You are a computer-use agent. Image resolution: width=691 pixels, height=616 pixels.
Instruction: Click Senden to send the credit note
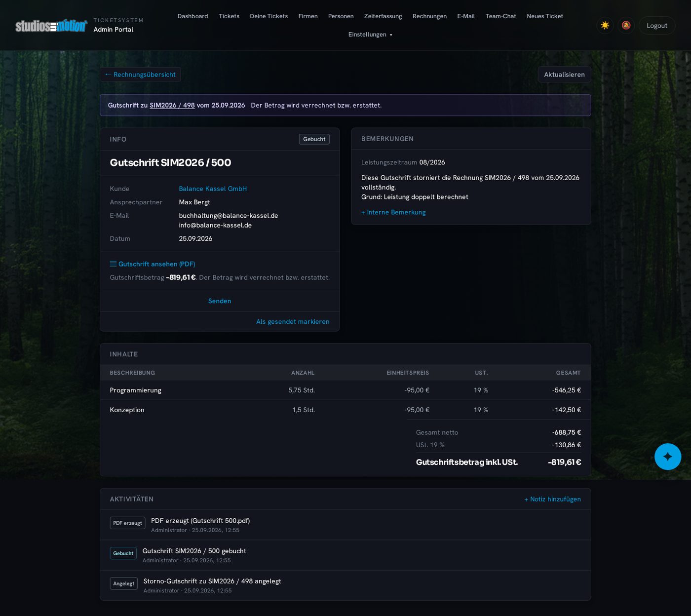(220, 301)
